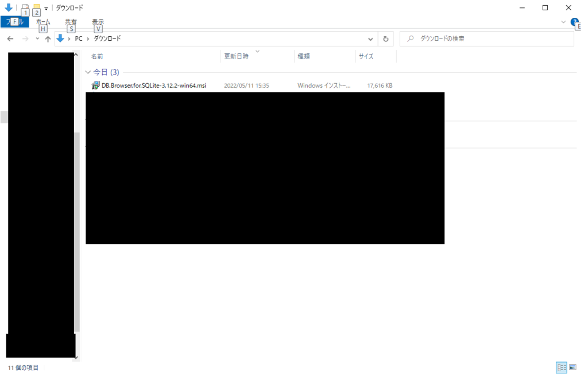Screen dimensions: 588x374
Task: Refresh the folder view
Action: [x=385, y=38]
